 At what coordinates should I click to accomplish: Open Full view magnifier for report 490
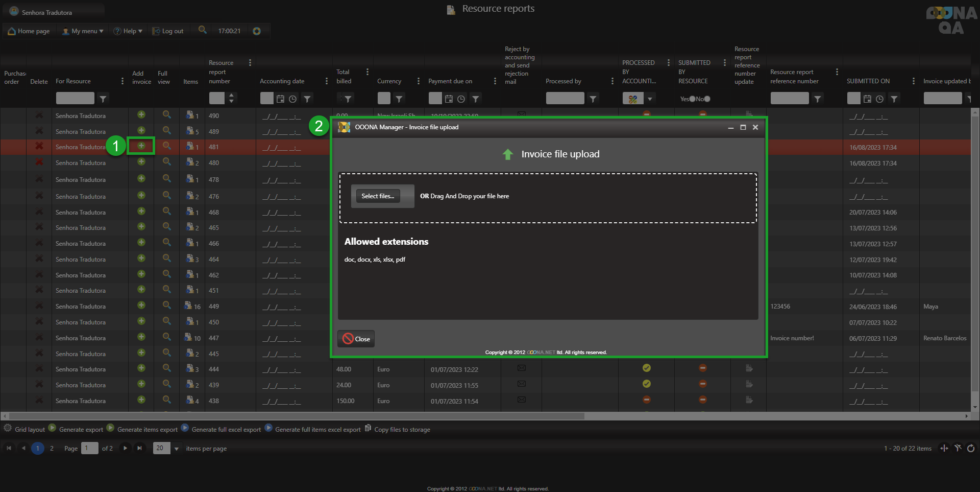(x=166, y=115)
